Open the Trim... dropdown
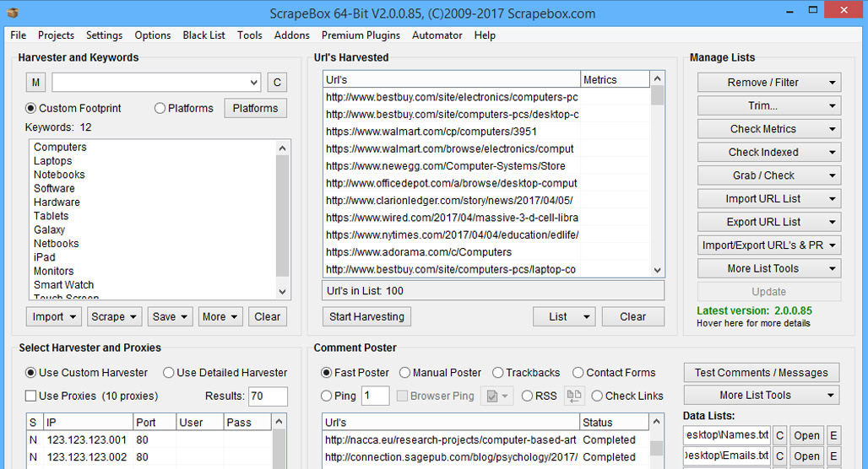The height and width of the screenshot is (469, 868). coord(769,105)
